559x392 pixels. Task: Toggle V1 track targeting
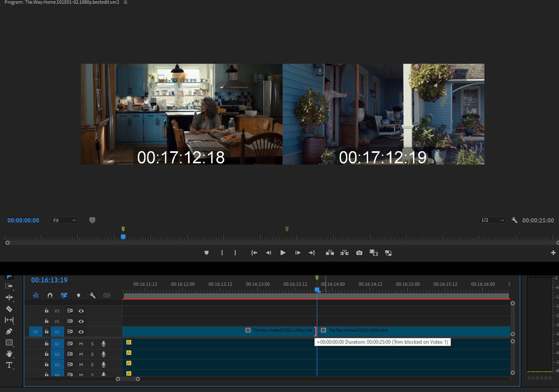point(57,332)
